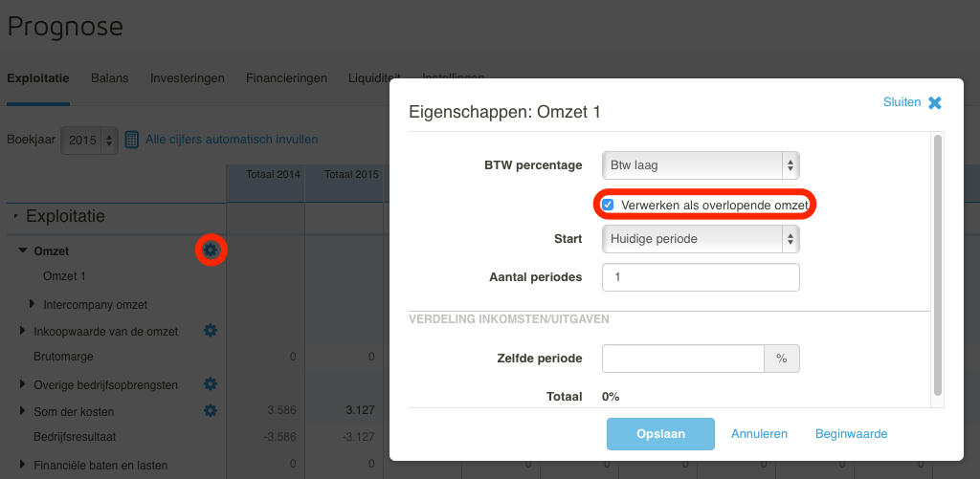Open the Start period dropdown
Image resolution: width=980 pixels, height=479 pixels.
701,239
